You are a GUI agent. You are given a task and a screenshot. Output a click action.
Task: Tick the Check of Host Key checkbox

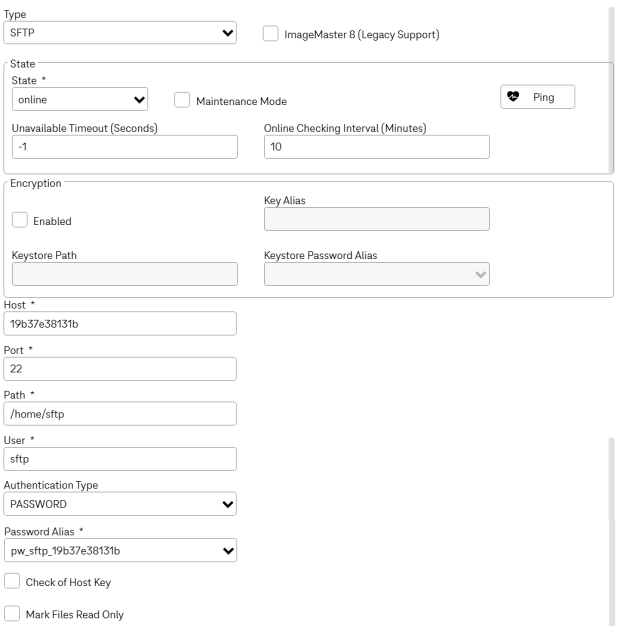(12, 581)
